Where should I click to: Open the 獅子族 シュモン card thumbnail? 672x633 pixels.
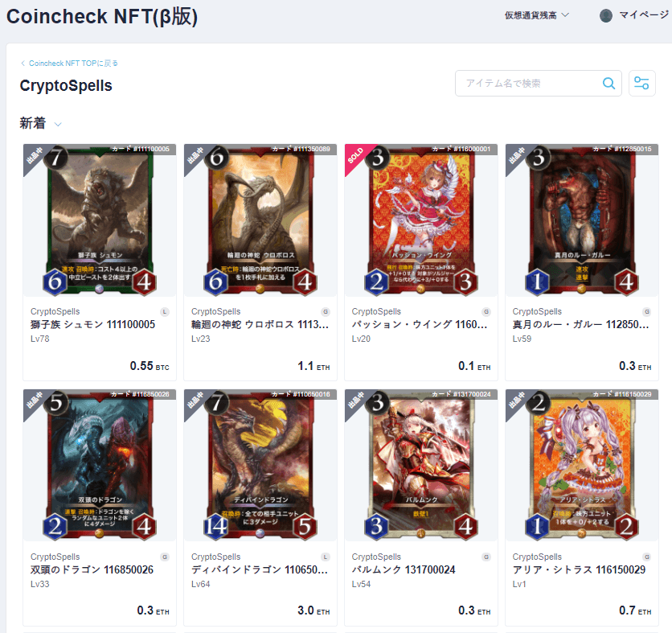(x=100, y=220)
